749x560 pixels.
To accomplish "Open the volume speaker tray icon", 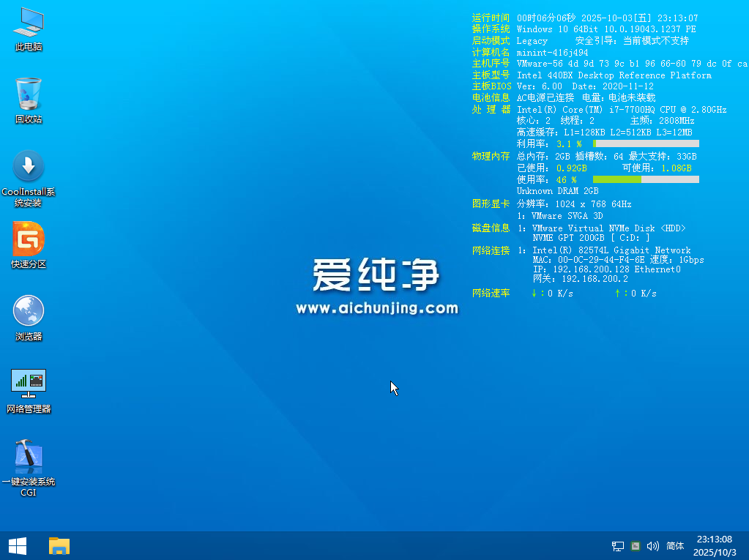I will click(x=653, y=546).
